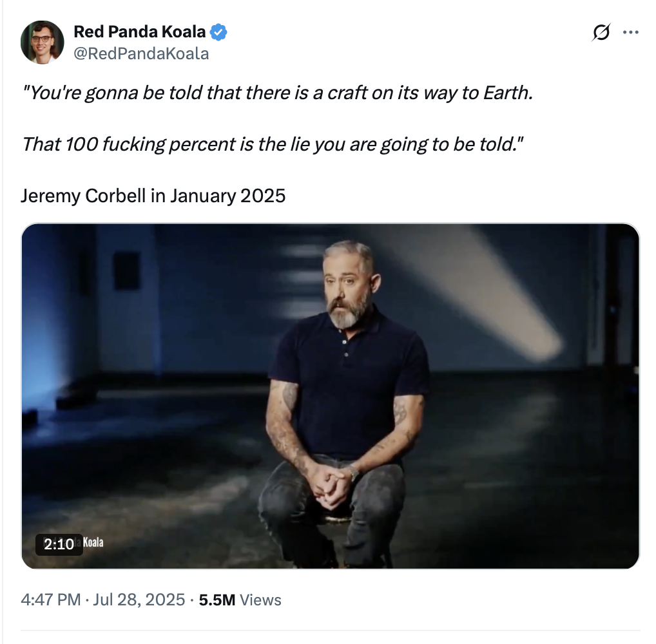656x644 pixels.
Task: Open the 4:47 PM post time
Action: click(x=50, y=600)
